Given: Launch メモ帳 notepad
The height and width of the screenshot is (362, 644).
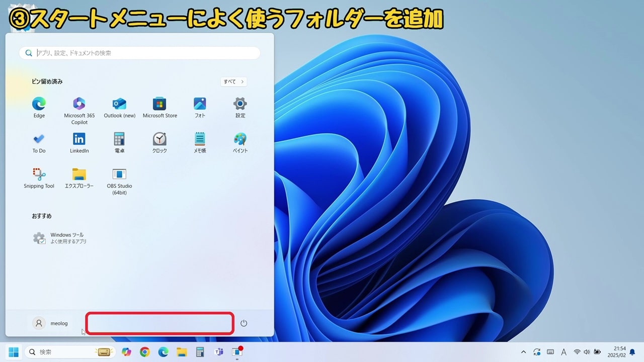Looking at the screenshot, I should pyautogui.click(x=200, y=143).
